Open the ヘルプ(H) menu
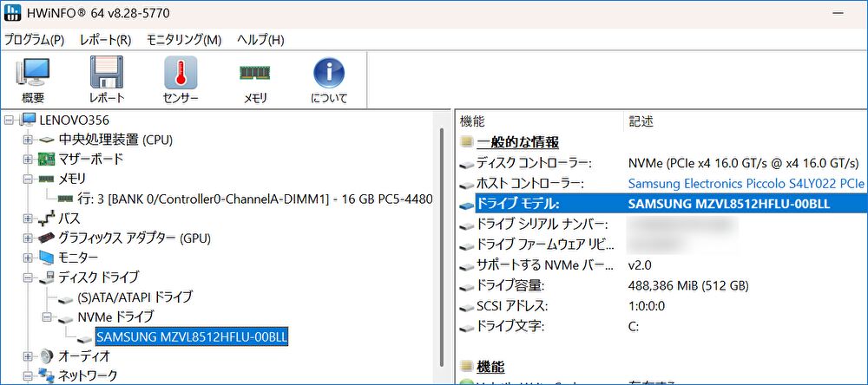The width and height of the screenshot is (868, 385). 260,40
